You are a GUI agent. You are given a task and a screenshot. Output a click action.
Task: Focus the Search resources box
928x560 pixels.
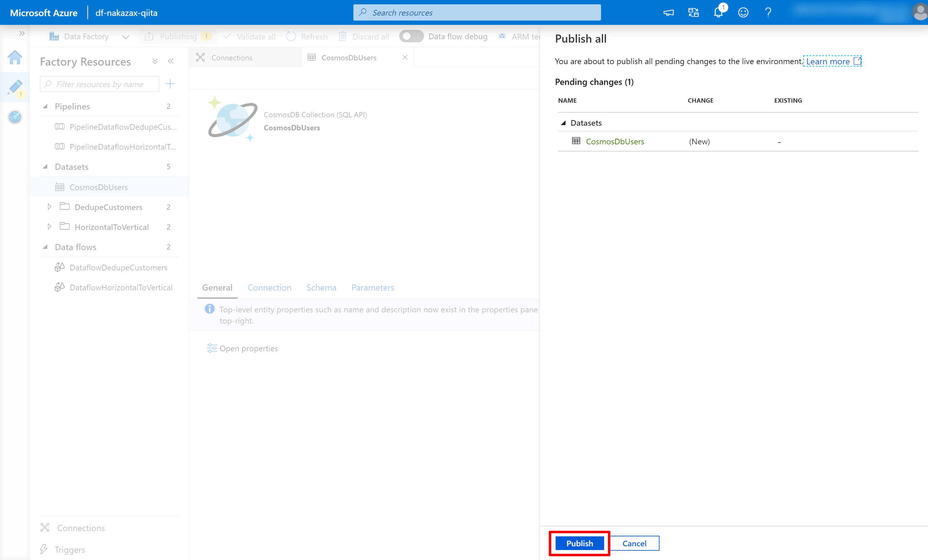[x=477, y=12]
